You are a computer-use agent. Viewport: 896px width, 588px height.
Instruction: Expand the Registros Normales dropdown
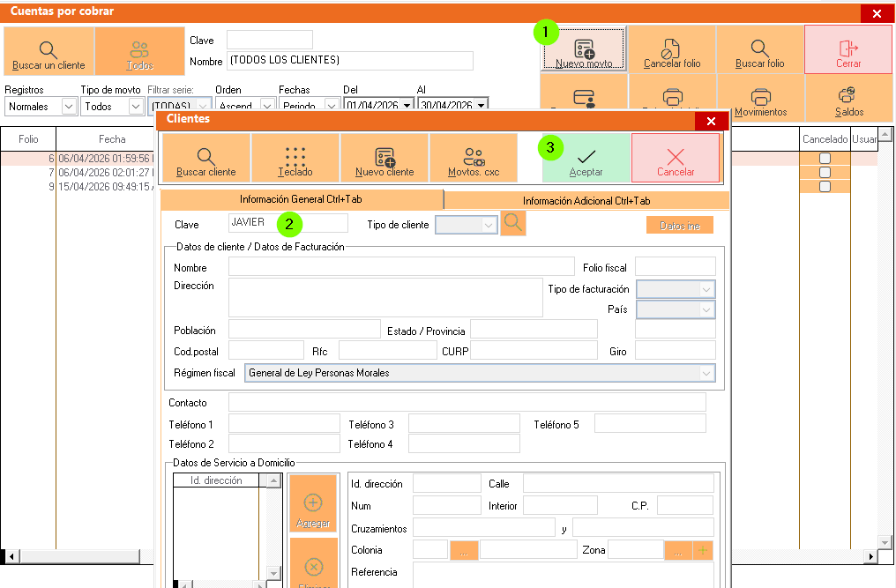[x=69, y=107]
